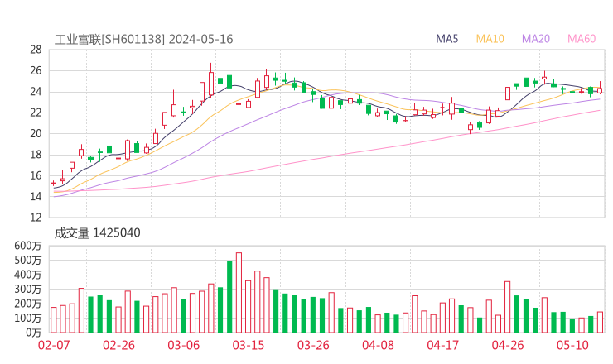Click the tall green volume bar just before 03-15

(x=229, y=297)
